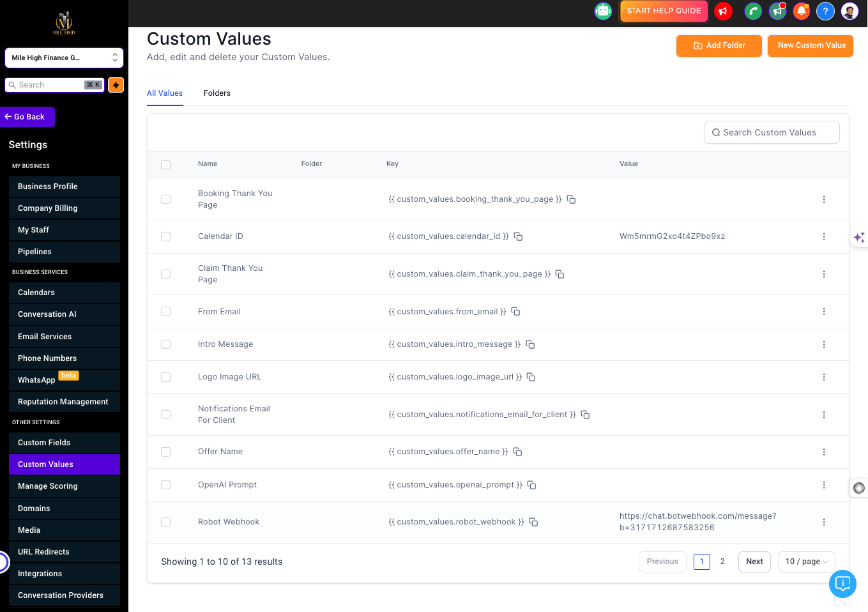Click the red megaphone icon

(x=723, y=11)
